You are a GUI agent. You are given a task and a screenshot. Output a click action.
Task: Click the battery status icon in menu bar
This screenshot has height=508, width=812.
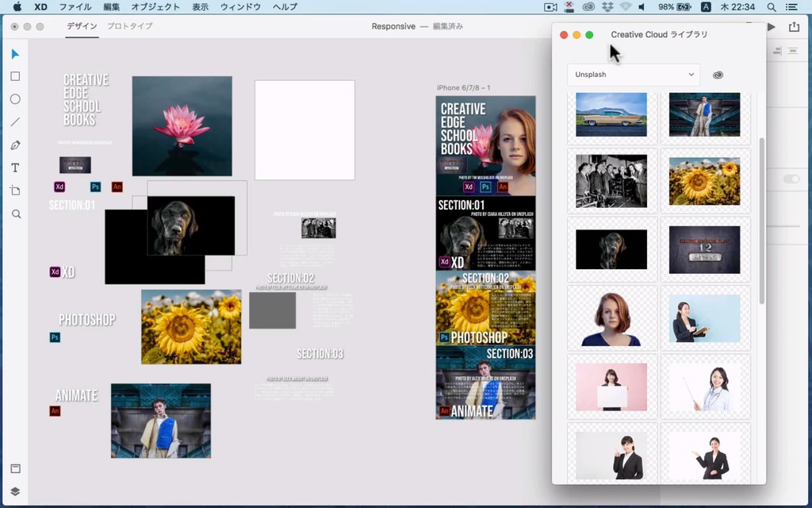tap(684, 6)
